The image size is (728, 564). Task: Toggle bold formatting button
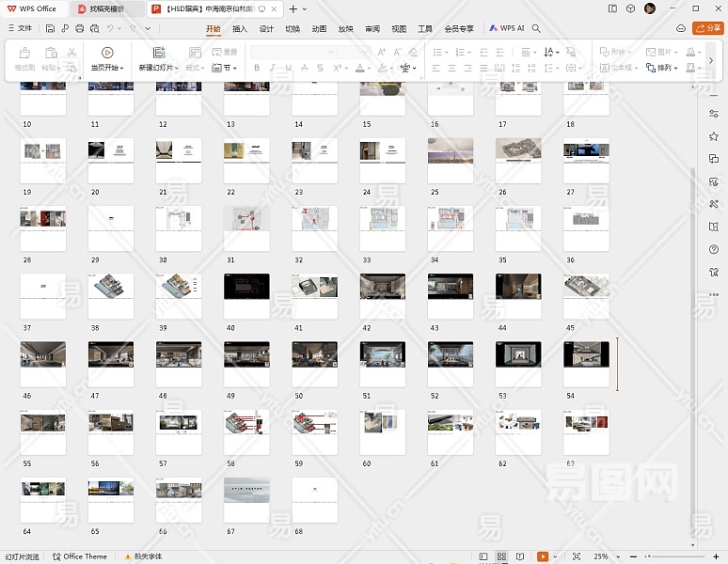(256, 68)
